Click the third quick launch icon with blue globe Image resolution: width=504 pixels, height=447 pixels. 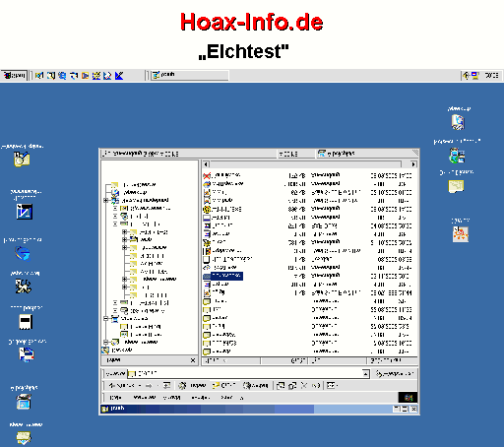coord(62,76)
